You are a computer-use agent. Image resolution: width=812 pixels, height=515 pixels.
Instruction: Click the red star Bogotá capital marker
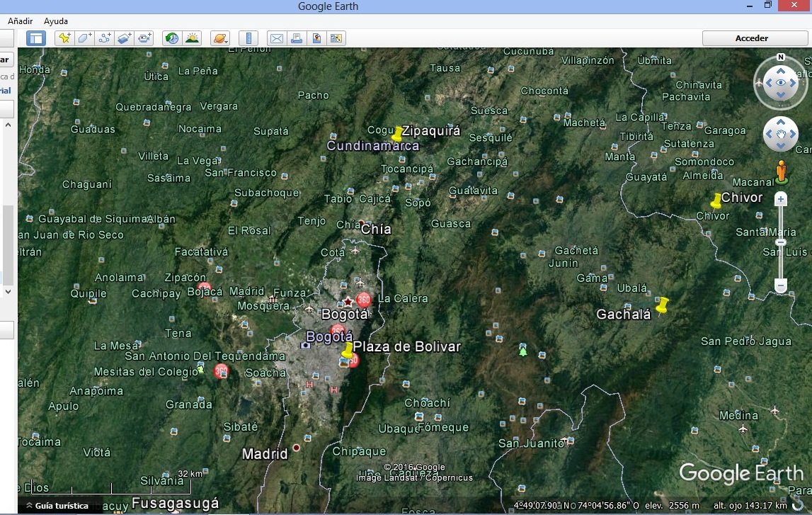[348, 302]
